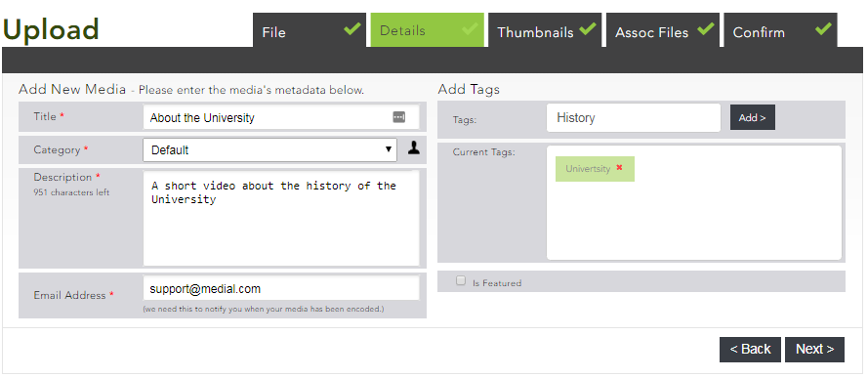Remove the Univertsity tag with red x
Viewport: 868px width, 378px height.
click(x=619, y=168)
